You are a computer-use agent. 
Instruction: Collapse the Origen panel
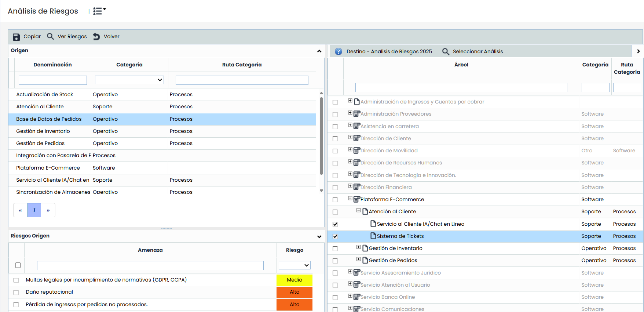pos(319,51)
